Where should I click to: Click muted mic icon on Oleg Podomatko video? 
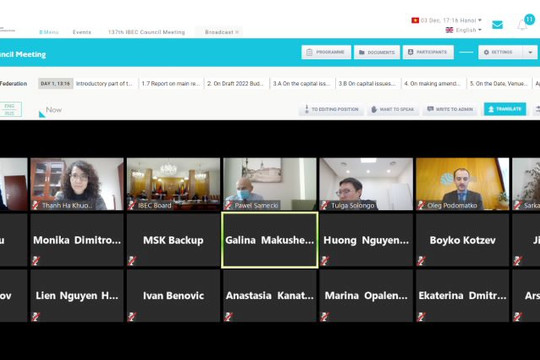(x=421, y=205)
